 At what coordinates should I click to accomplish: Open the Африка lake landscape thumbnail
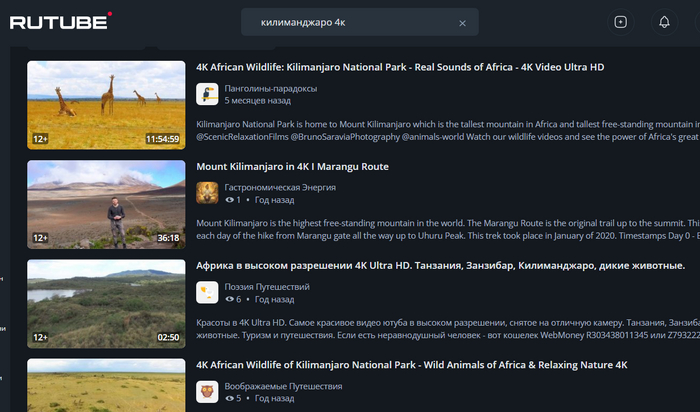click(x=106, y=303)
